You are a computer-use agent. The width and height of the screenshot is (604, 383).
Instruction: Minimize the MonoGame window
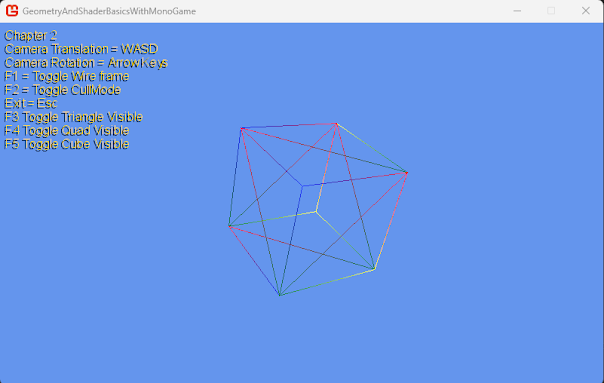pos(517,11)
